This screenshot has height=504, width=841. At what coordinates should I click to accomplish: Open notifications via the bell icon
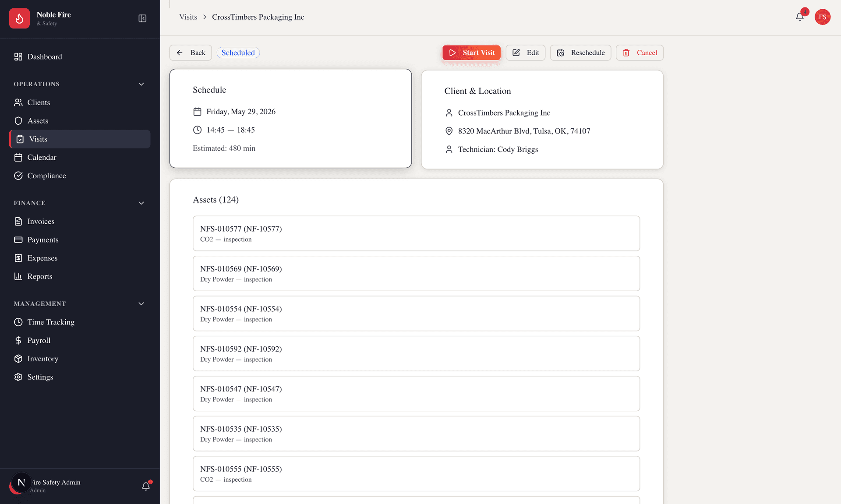coord(799,16)
